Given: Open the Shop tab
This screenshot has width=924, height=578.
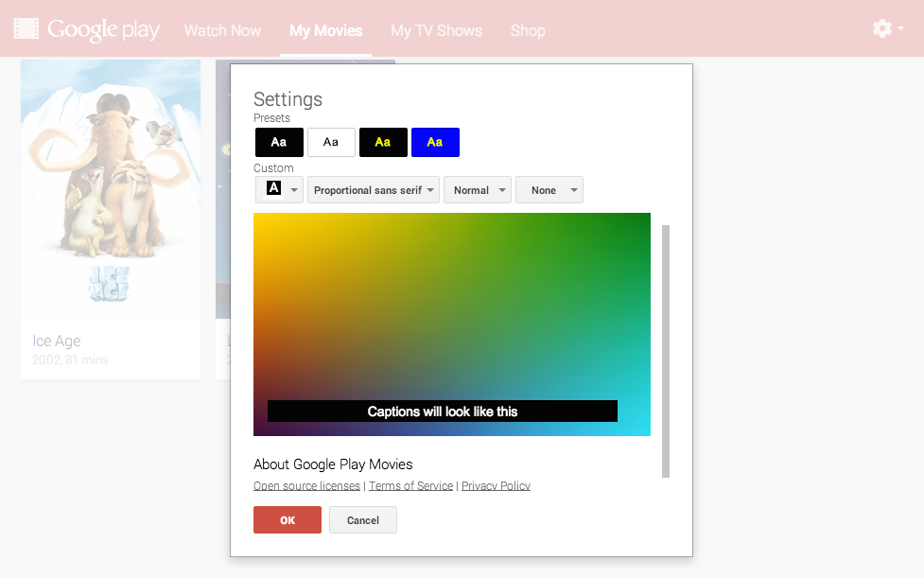Looking at the screenshot, I should [528, 30].
